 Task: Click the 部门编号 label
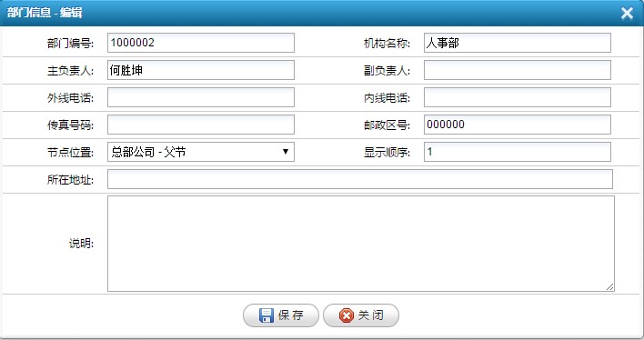70,43
